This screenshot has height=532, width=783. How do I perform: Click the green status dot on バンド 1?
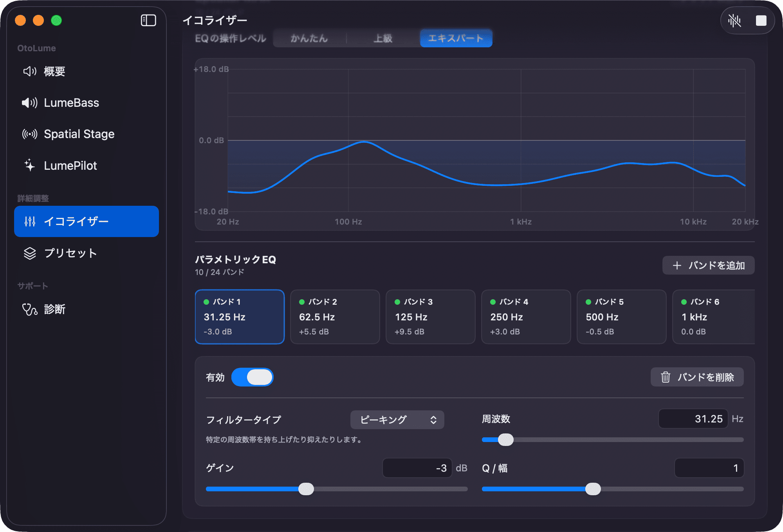pos(206,302)
